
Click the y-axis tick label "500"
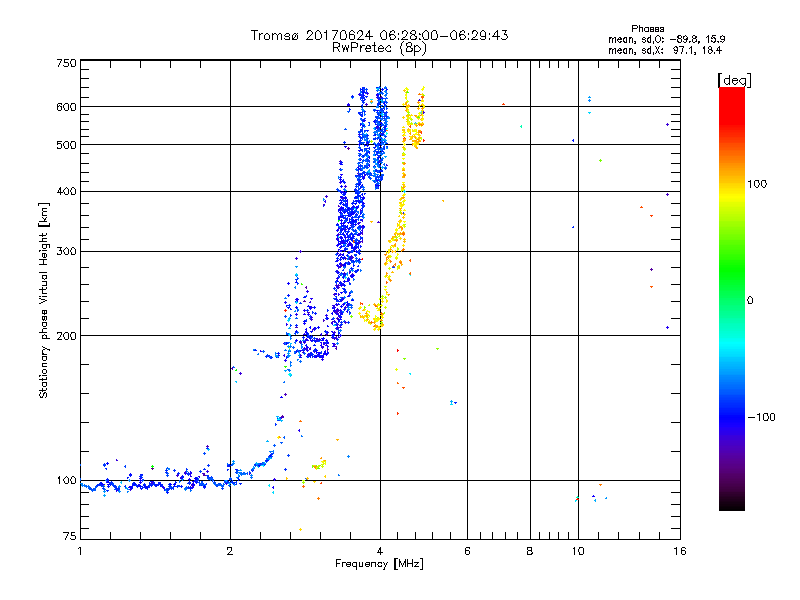point(66,145)
